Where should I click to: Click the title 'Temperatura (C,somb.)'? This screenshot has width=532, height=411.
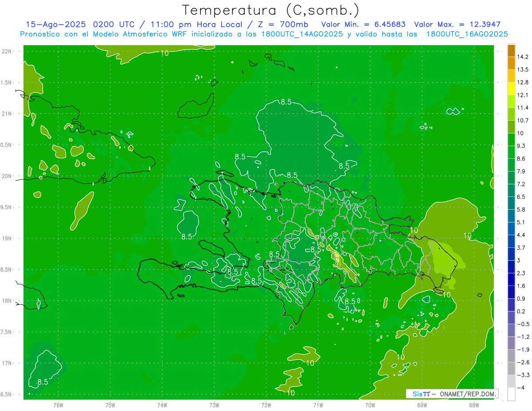point(271,10)
